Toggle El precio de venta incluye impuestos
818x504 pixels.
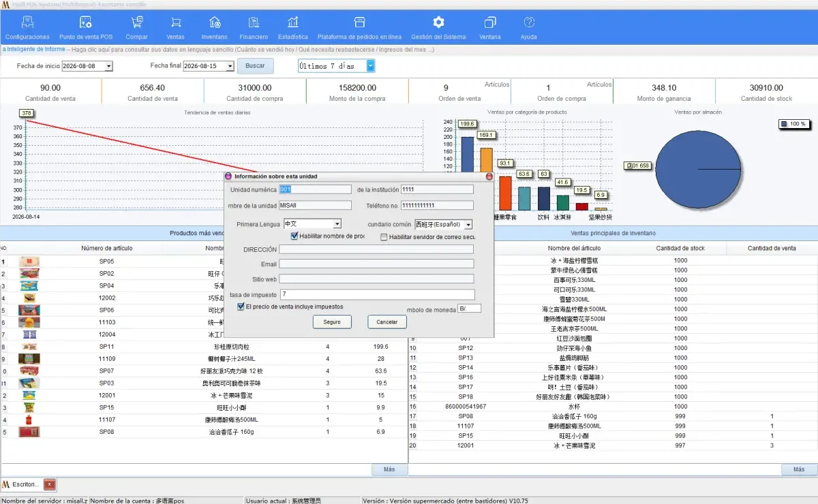click(241, 307)
